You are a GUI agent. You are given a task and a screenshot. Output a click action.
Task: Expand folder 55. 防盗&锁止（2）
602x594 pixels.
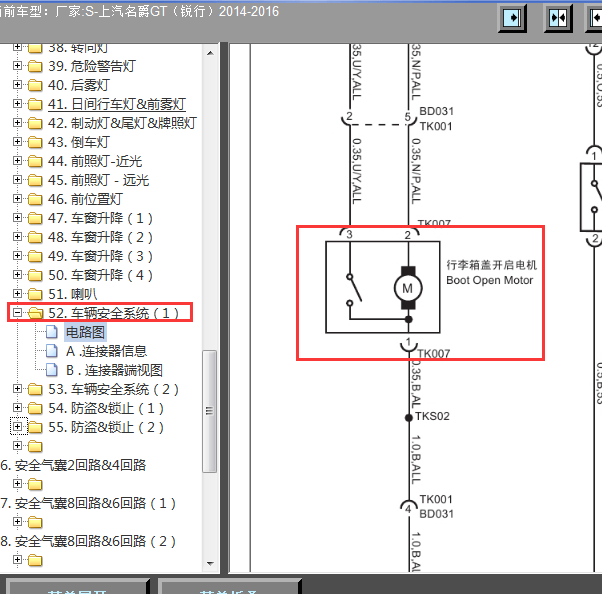pos(17,427)
